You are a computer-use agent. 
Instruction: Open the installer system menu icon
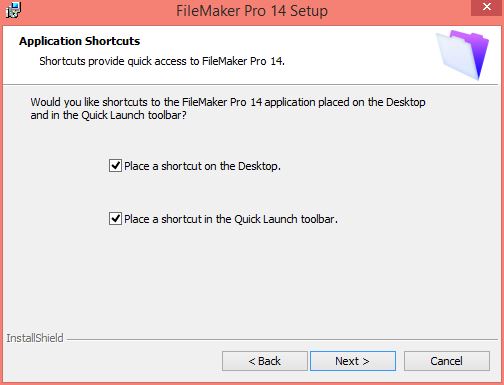point(13,10)
